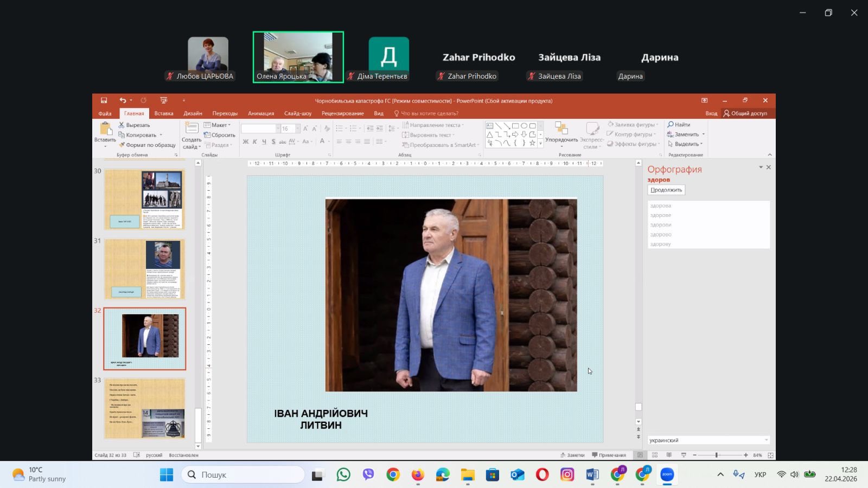Screen dimensions: 868x488
Task: Toggle Comments (Примечания) pane in status bar
Action: pyautogui.click(x=609, y=455)
